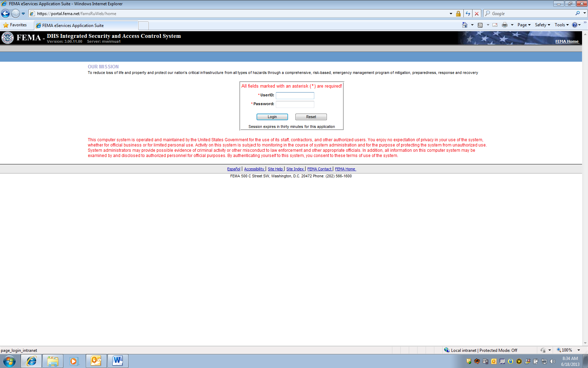
Task: Click the yellow shield tray icon
Action: coord(469,361)
